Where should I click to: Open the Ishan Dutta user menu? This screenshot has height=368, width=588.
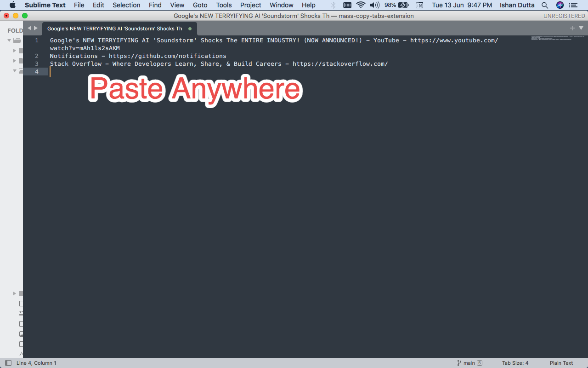(x=517, y=5)
